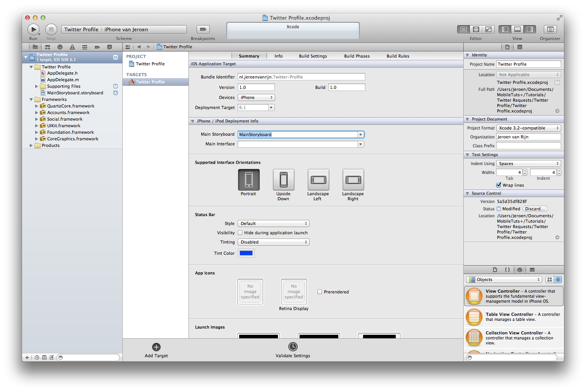Open the Breakpoint navigator
The height and width of the screenshot is (392, 586).
pyautogui.click(x=97, y=47)
